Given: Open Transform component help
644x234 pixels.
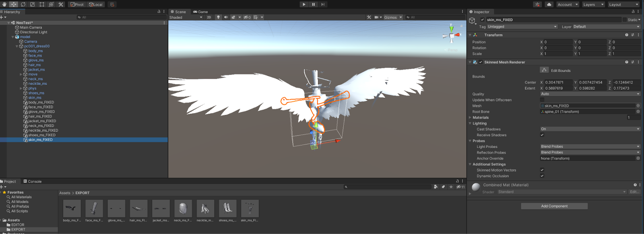Looking at the screenshot, I should [x=626, y=35].
